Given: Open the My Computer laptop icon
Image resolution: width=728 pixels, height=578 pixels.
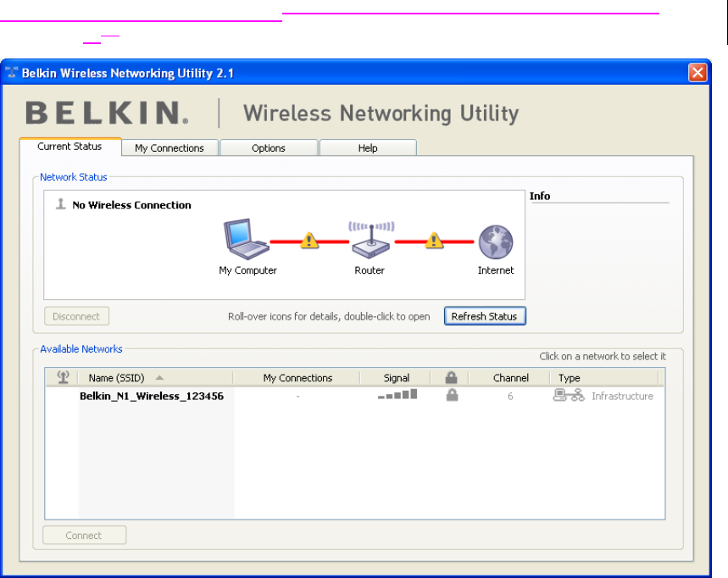Looking at the screenshot, I should pos(246,239).
